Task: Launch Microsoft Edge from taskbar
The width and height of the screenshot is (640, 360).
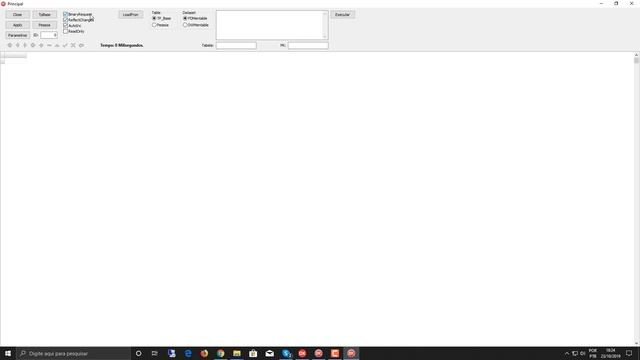Action: pos(188,353)
